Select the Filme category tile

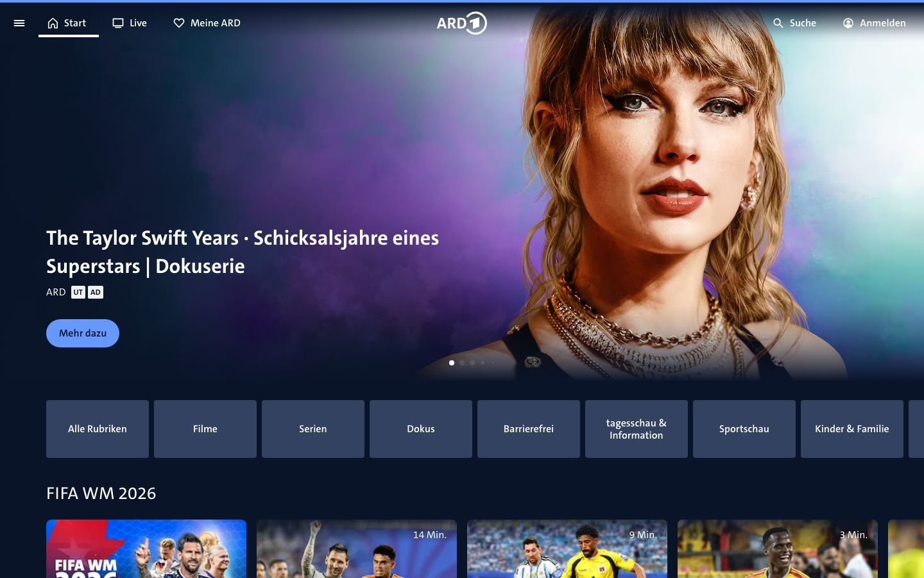pos(205,429)
